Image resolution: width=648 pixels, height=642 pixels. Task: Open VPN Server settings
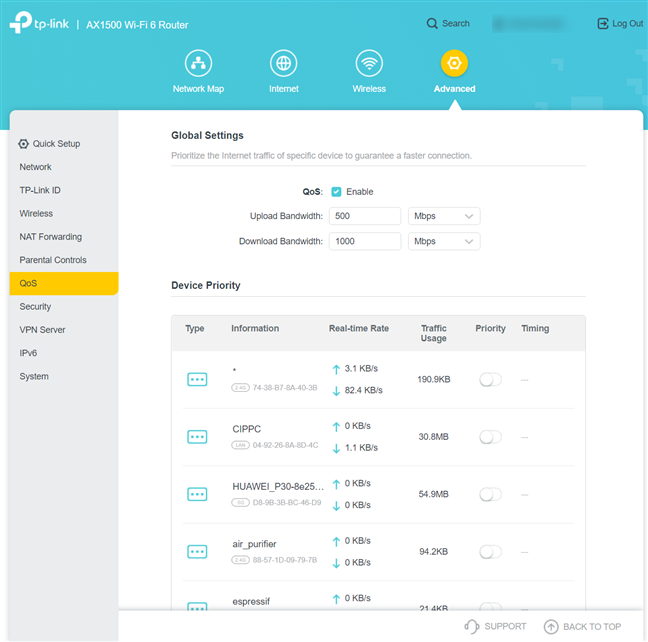pos(42,330)
